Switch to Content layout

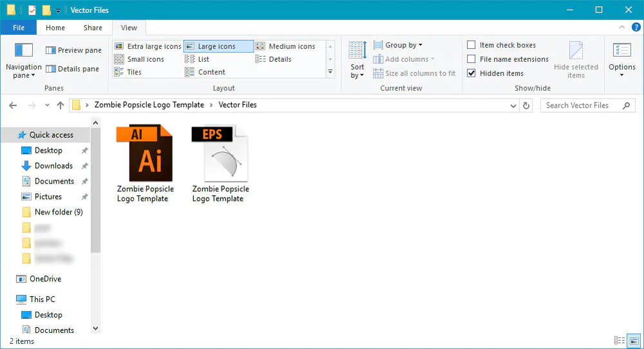coord(205,72)
